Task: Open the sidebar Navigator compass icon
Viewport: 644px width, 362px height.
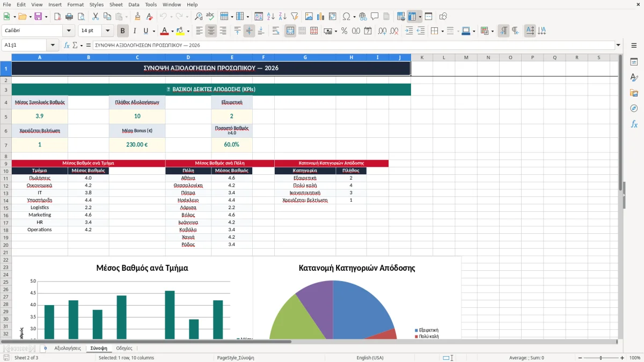Action: (x=634, y=108)
